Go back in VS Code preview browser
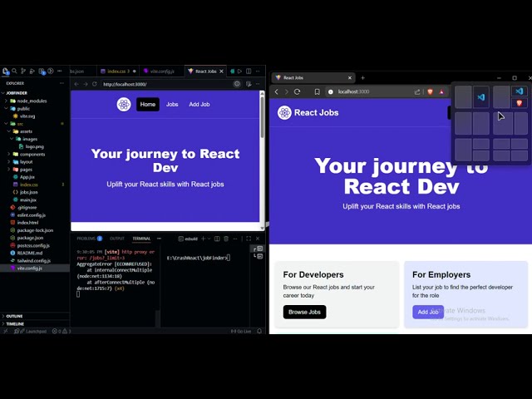Screen dimensions: 532x399 click(76, 84)
